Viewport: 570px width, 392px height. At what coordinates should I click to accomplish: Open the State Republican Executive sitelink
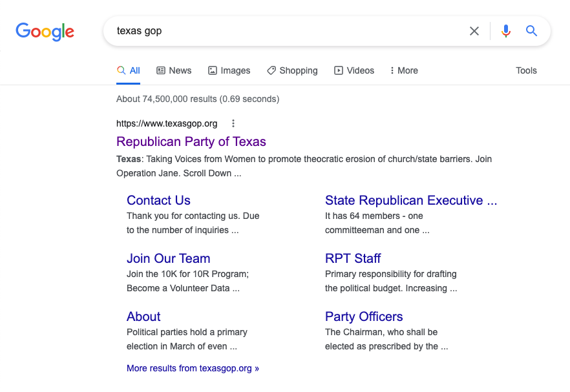(411, 200)
